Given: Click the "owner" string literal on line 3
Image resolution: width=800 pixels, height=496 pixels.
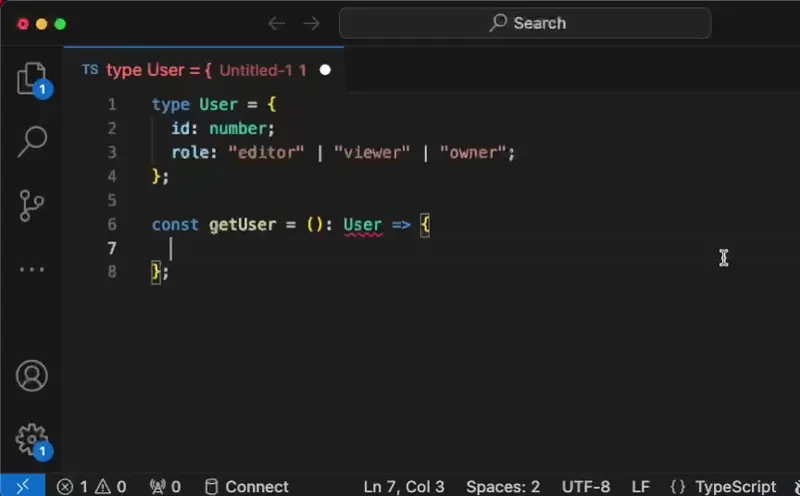Looking at the screenshot, I should 473,153.
